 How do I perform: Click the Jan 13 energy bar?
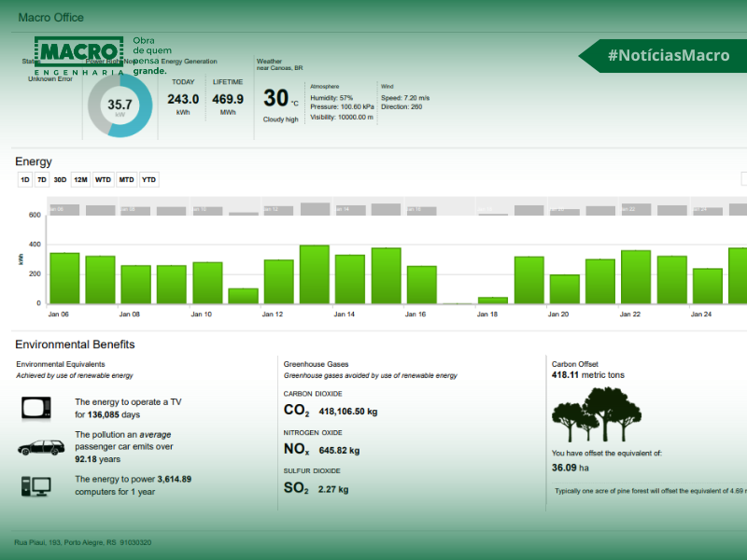click(314, 274)
